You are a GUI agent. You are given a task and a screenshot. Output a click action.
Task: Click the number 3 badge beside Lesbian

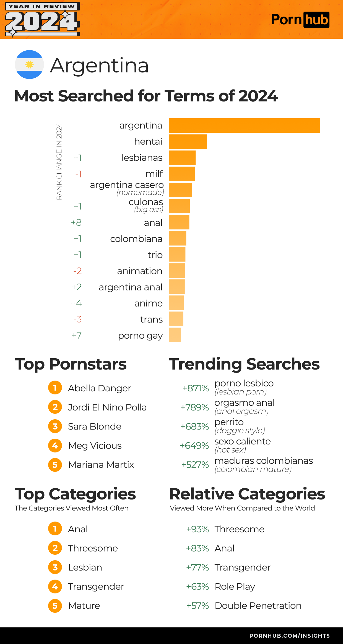click(x=55, y=567)
